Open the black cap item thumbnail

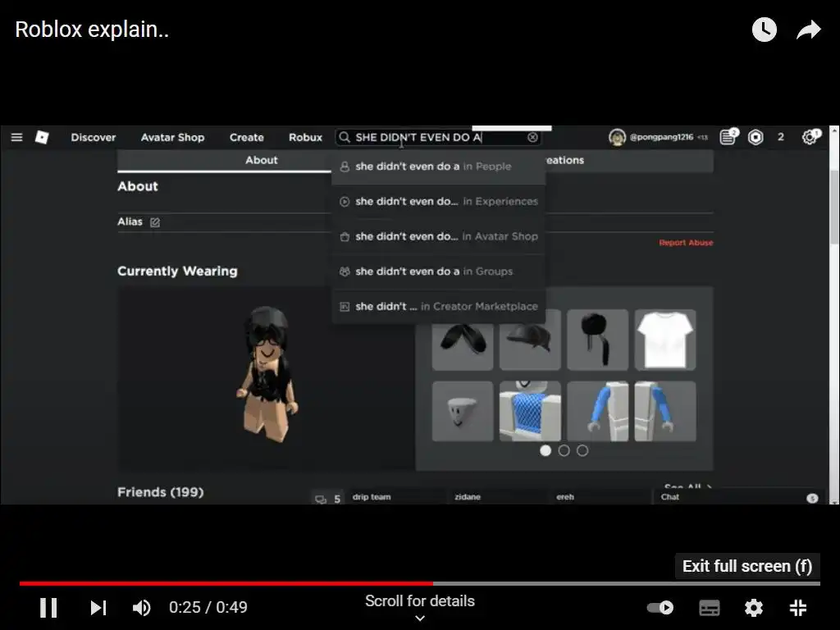[530, 347]
